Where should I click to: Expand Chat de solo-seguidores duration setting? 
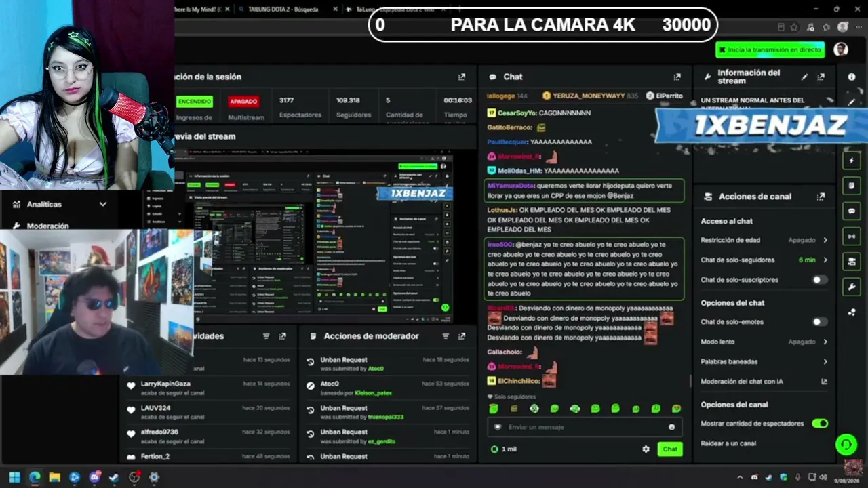pyautogui.click(x=825, y=260)
